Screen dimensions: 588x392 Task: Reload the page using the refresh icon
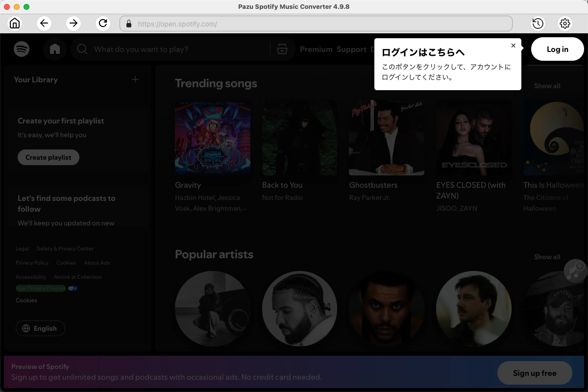pyautogui.click(x=103, y=23)
